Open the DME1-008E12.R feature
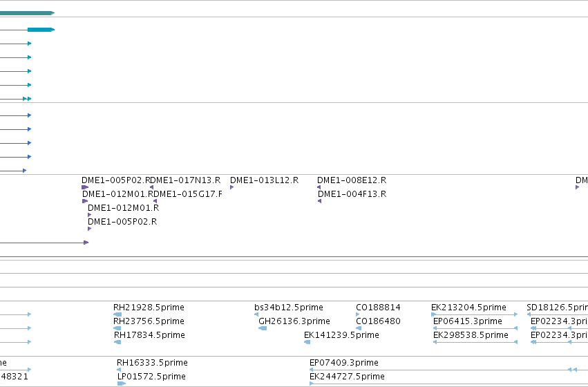Screen dimensions: 588x387 click(352, 180)
